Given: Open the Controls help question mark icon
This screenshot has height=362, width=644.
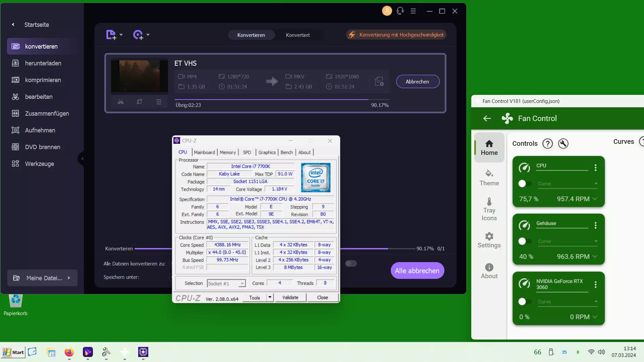Looking at the screenshot, I should click(547, 143).
